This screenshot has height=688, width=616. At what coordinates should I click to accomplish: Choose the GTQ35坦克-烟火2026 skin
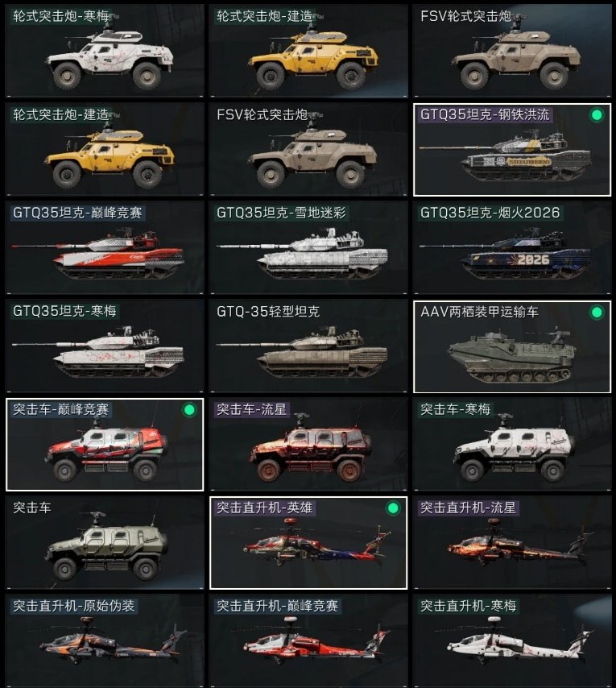tap(512, 248)
